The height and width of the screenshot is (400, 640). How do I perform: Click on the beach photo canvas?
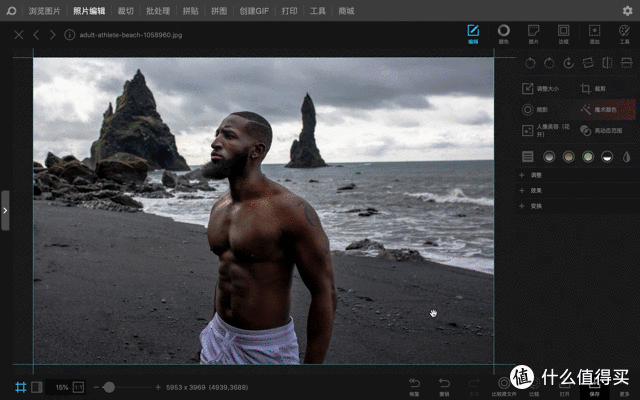[263, 211]
